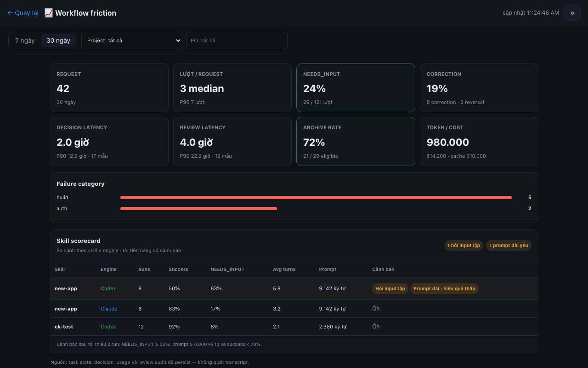Click the Runs column header
This screenshot has height=368, width=588.
tap(144, 269)
